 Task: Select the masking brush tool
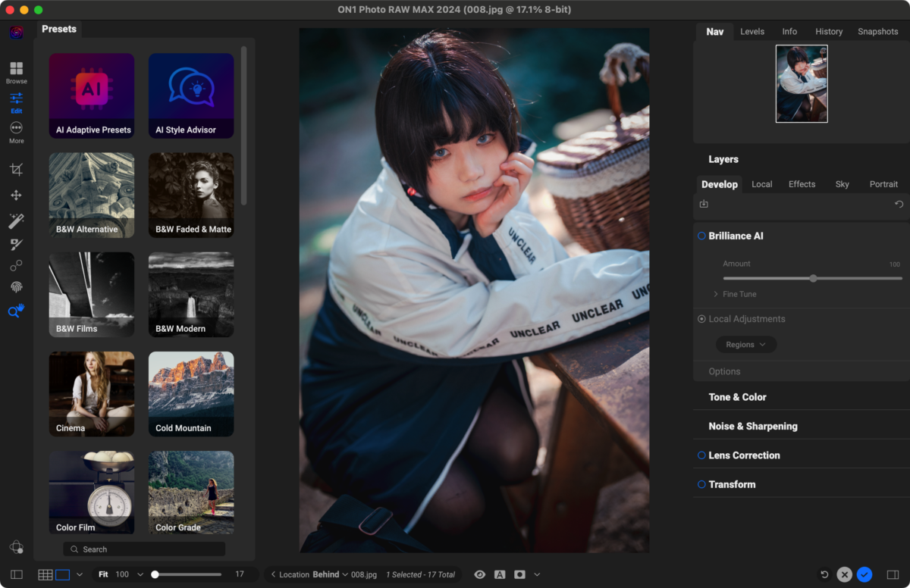click(x=16, y=244)
